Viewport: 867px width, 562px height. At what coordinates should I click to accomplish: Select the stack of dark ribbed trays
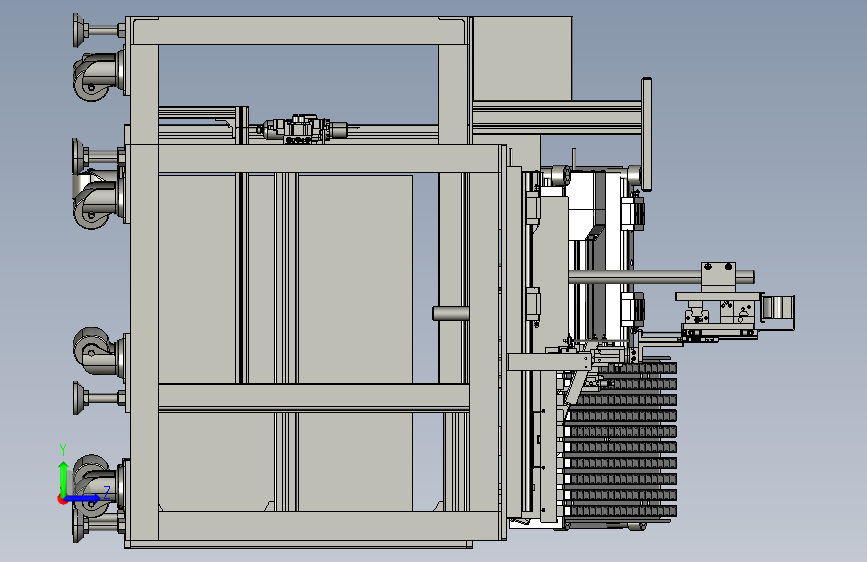click(620, 440)
